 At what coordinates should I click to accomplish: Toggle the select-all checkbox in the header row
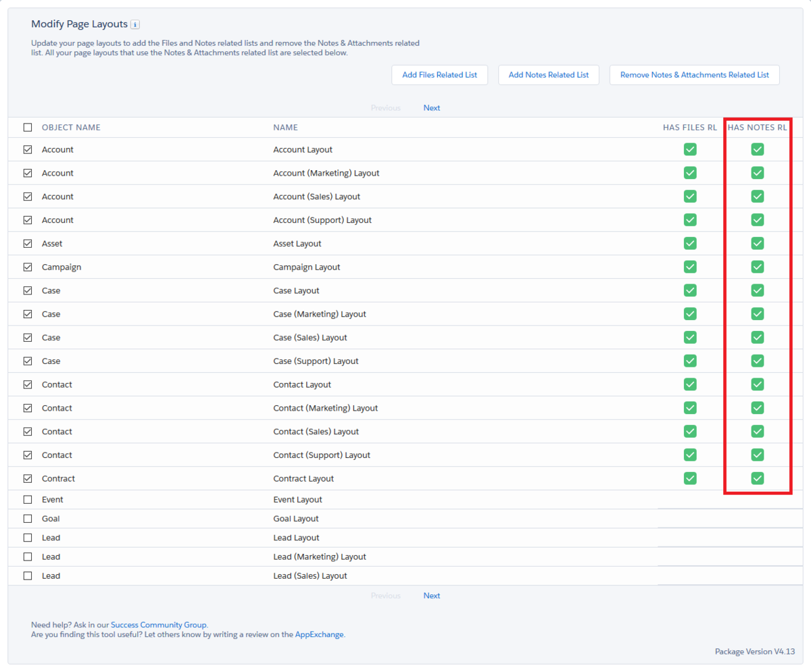pos(28,128)
